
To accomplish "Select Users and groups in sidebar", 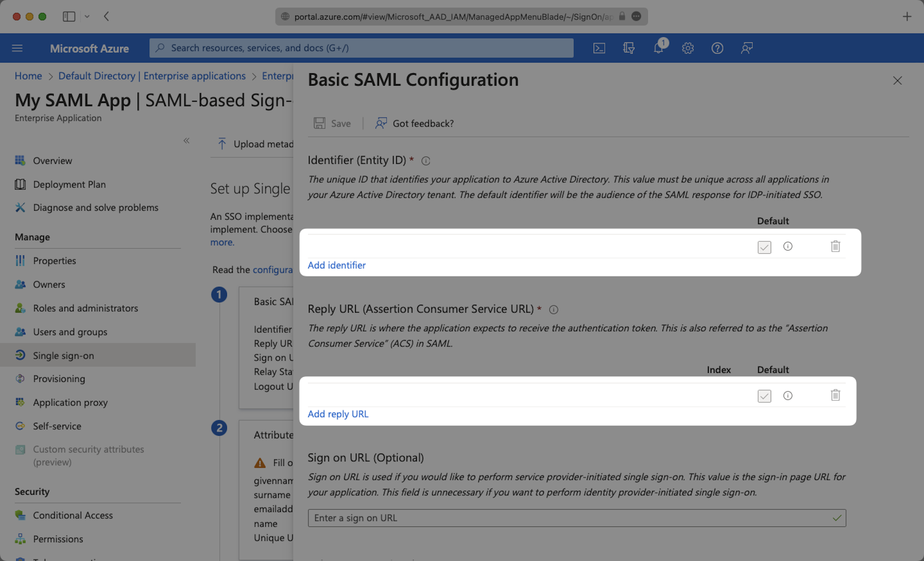I will 70,332.
